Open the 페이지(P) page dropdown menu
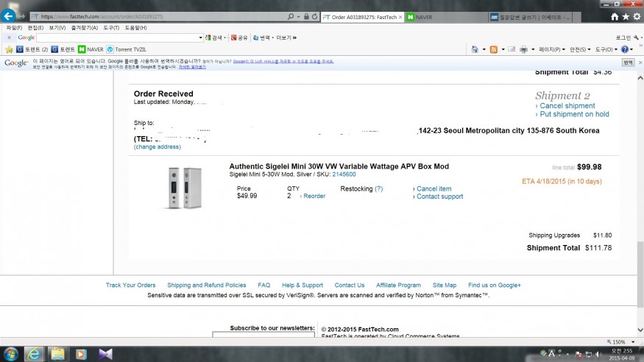644x362 pixels. tap(552, 49)
